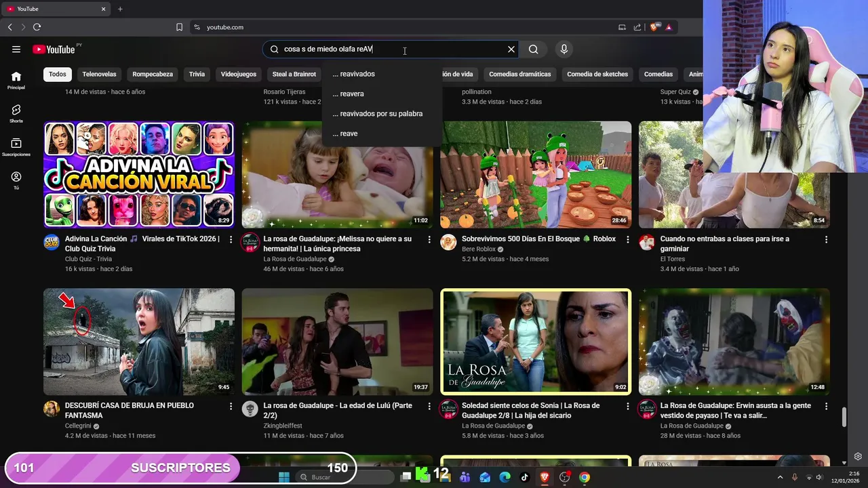The width and height of the screenshot is (868, 488).
Task: Select the Comedia de sketches chip
Action: [x=597, y=74]
